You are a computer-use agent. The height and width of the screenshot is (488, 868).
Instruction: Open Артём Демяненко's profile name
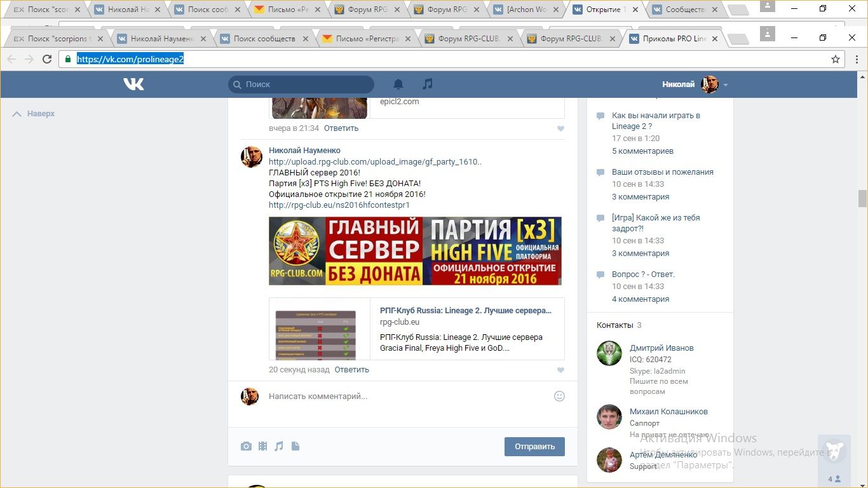click(x=663, y=455)
